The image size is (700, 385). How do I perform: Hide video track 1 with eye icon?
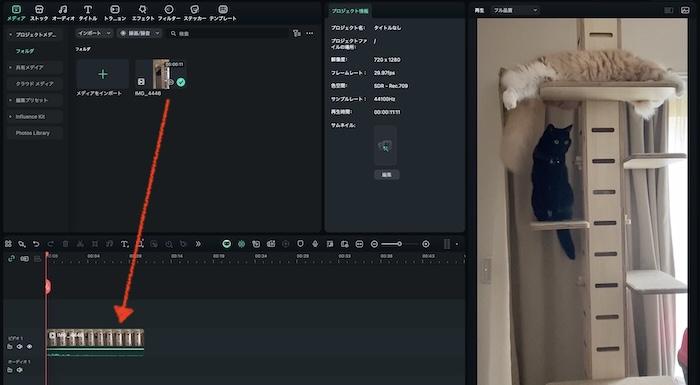click(x=29, y=347)
